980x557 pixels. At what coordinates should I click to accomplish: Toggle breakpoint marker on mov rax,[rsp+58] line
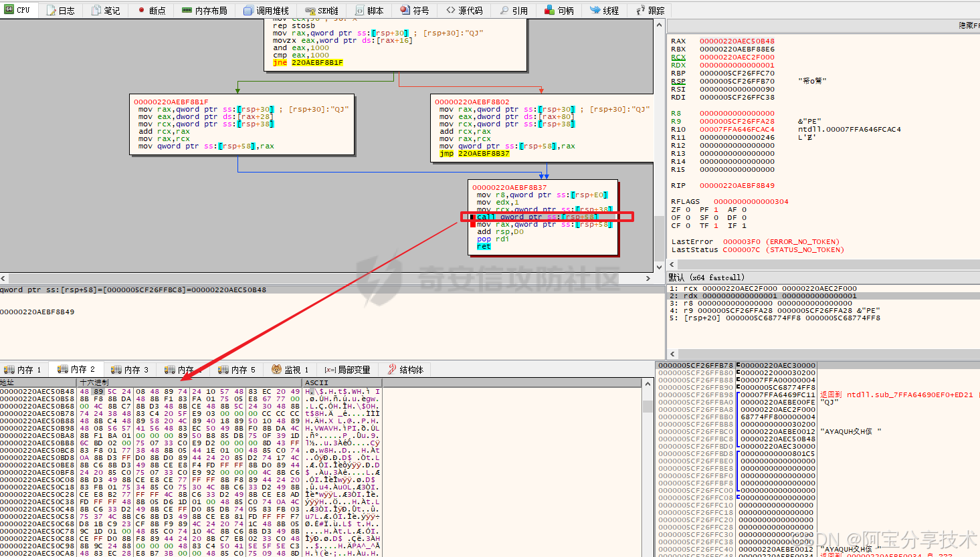point(473,225)
